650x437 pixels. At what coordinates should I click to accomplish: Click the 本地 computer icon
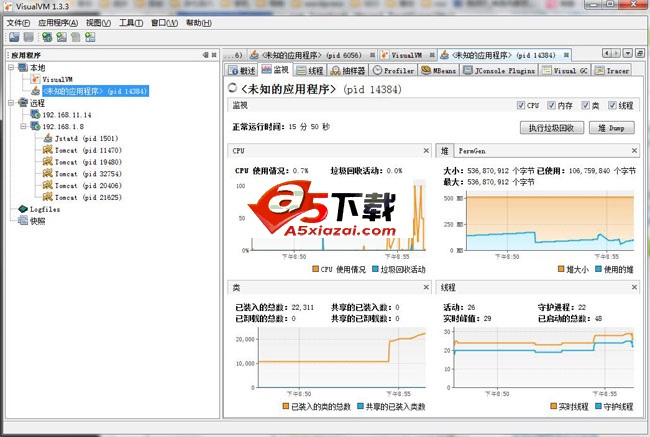[23, 67]
